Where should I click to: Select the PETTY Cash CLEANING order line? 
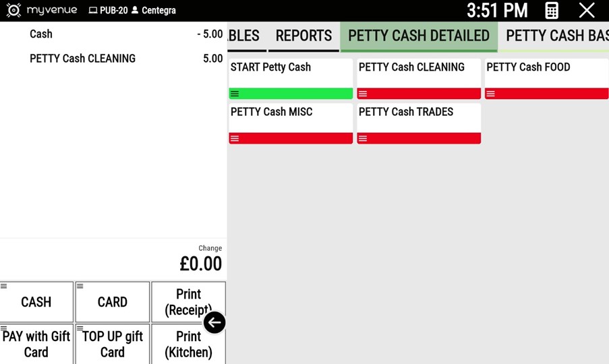point(113,59)
